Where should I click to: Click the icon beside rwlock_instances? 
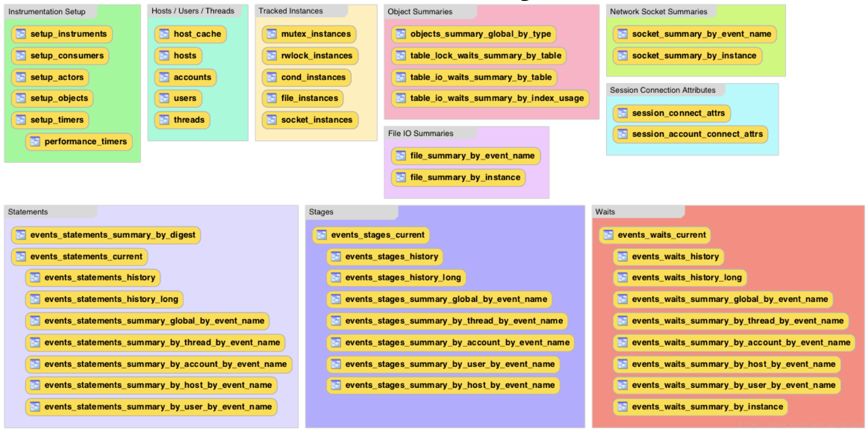(x=271, y=55)
